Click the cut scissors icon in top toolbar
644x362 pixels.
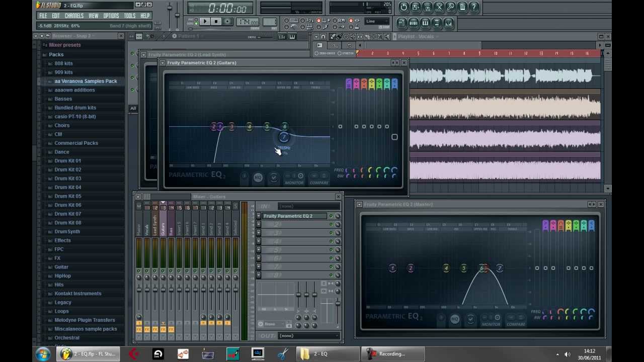tap(439, 7)
